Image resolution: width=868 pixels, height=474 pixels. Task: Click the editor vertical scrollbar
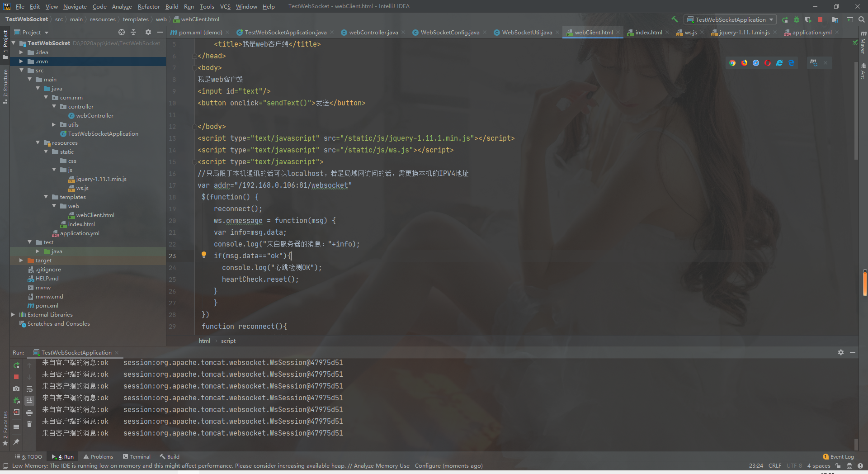(856, 111)
